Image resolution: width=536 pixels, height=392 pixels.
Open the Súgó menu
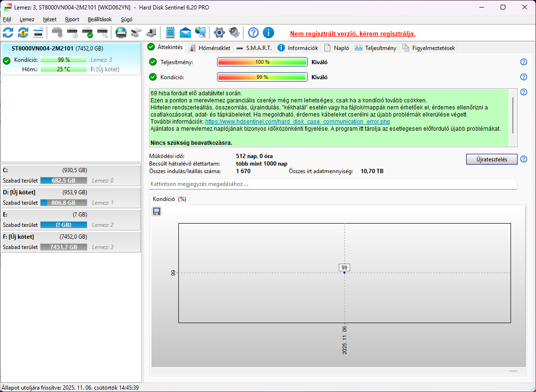(126, 19)
